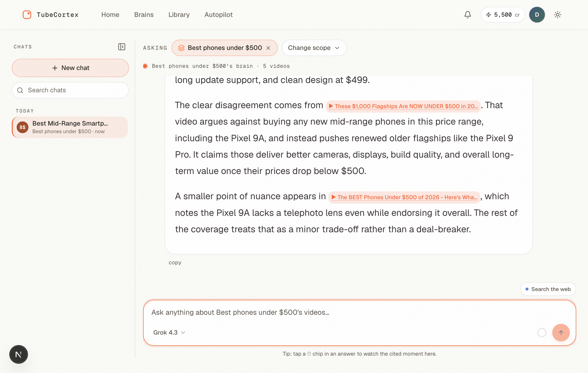
Task: Open the notifications bell
Action: (x=467, y=15)
